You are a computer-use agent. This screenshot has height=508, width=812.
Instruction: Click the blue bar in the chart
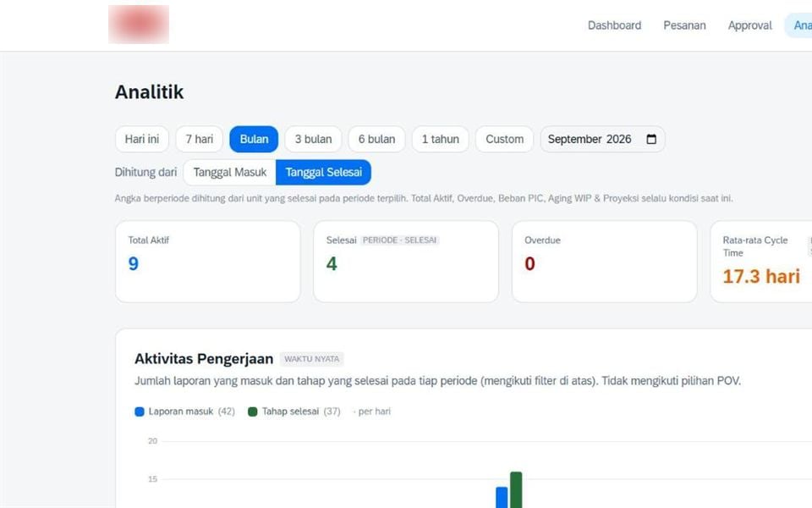[x=502, y=497]
